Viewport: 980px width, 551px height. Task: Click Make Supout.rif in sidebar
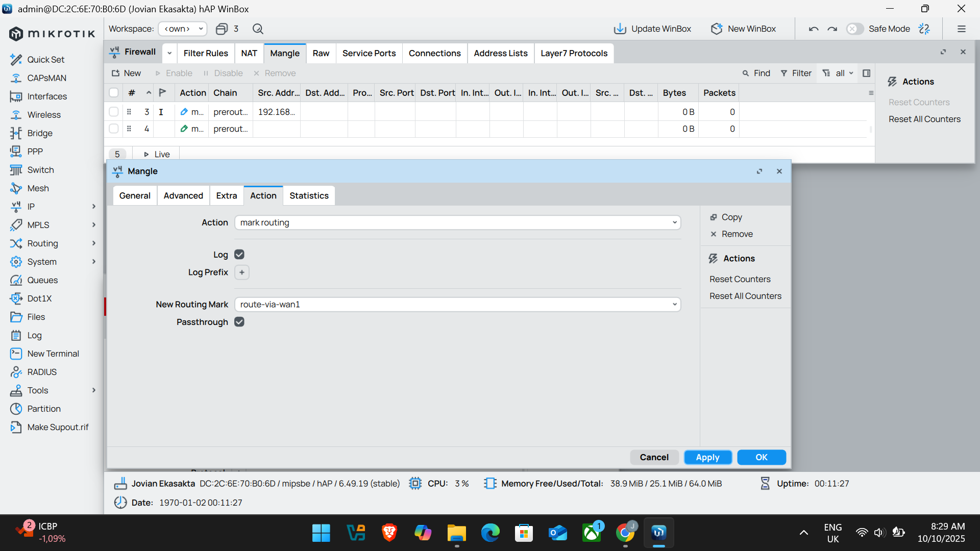pyautogui.click(x=58, y=427)
